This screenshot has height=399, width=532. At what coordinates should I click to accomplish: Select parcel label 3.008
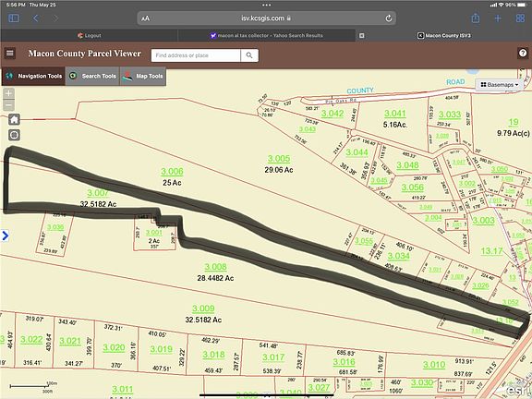tap(215, 267)
